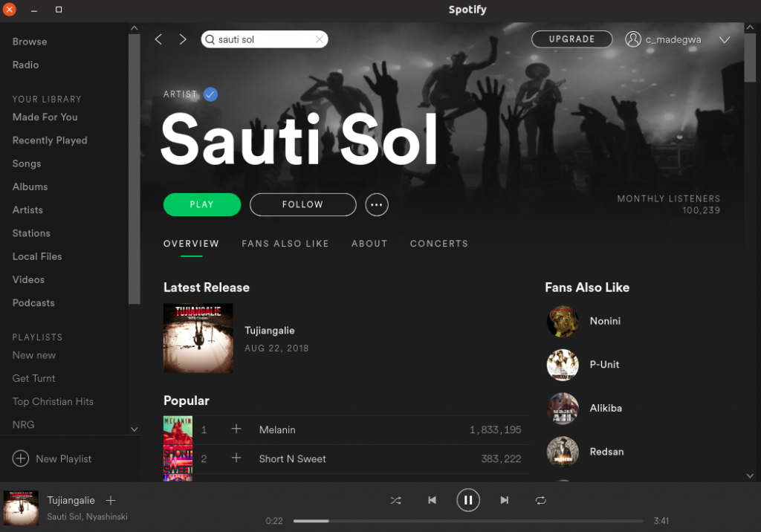Open Local Files
761x532 pixels.
pos(37,257)
